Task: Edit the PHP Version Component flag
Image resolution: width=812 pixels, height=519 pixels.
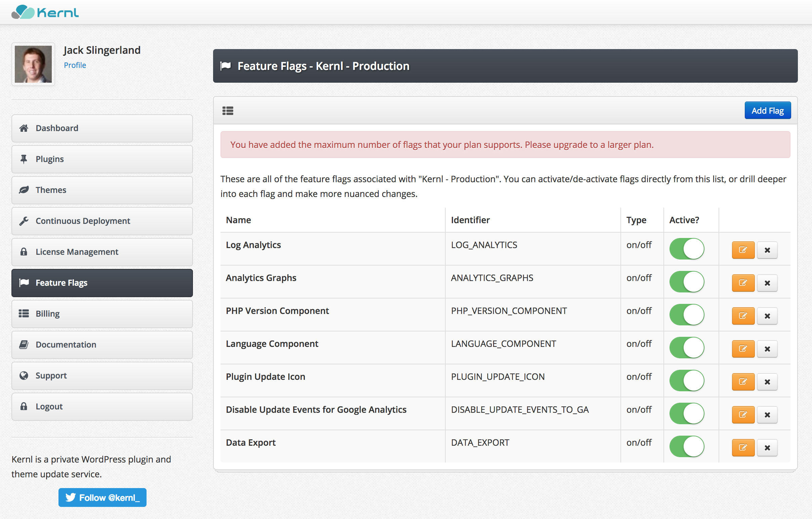Action: (743, 316)
